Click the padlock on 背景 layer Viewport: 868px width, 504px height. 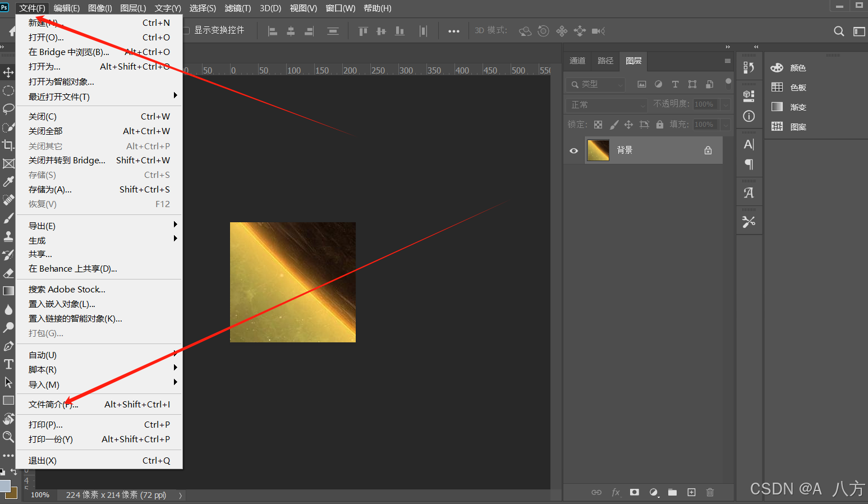click(708, 150)
